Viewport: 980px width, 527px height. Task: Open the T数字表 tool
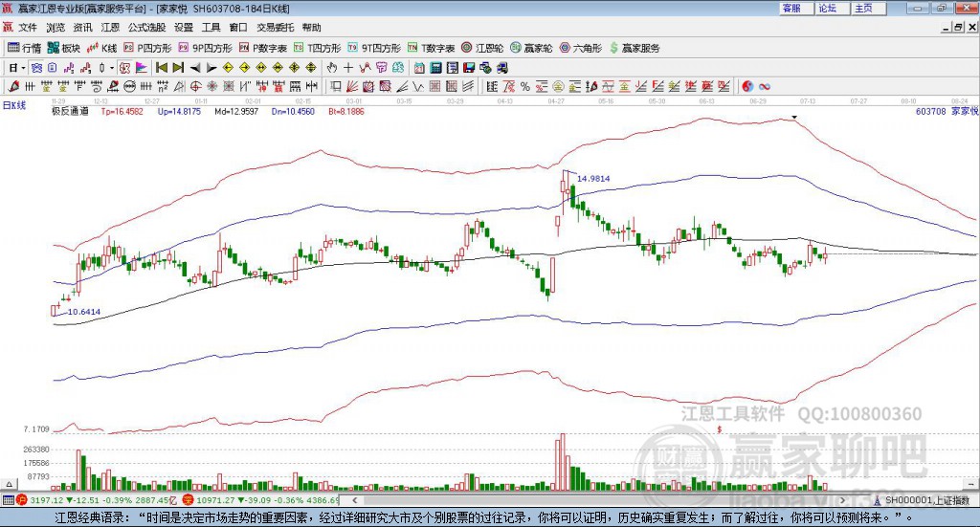point(431,48)
